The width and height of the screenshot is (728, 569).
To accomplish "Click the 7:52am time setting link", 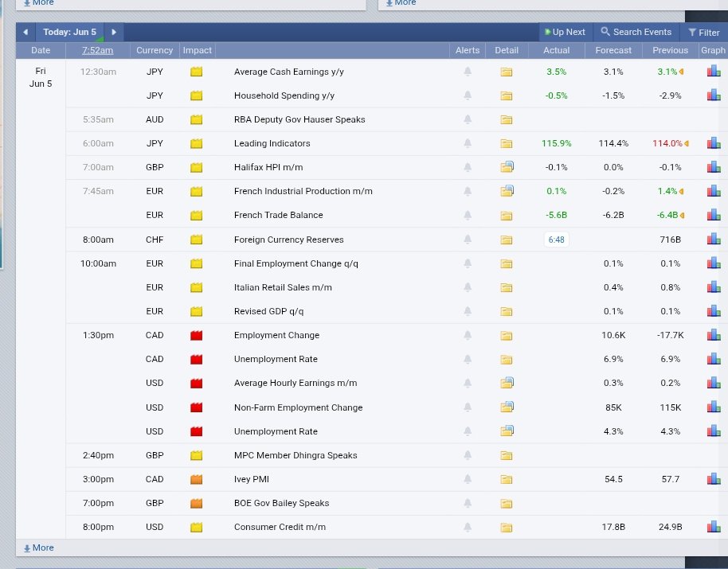I will pyautogui.click(x=97, y=50).
